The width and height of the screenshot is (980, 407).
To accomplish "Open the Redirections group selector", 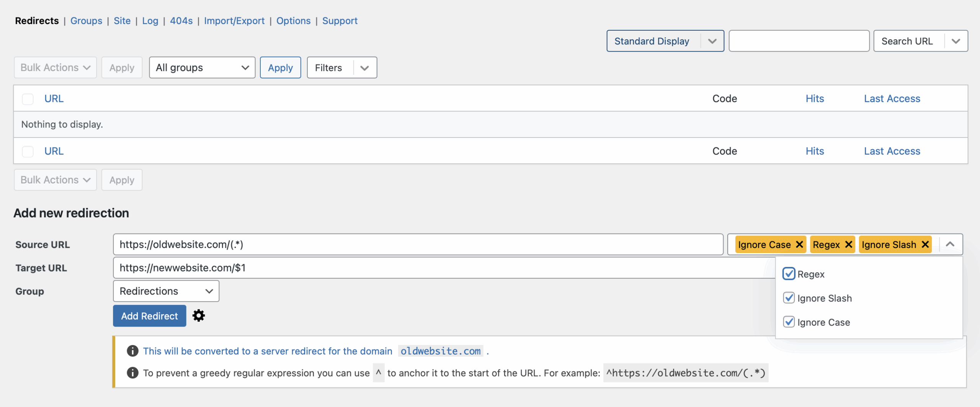I will coord(166,291).
